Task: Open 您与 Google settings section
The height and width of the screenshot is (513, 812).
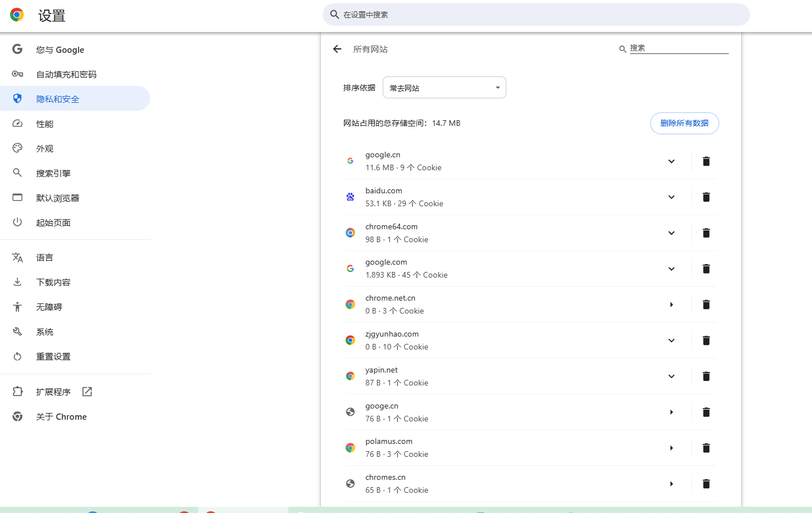Action: coord(75,49)
